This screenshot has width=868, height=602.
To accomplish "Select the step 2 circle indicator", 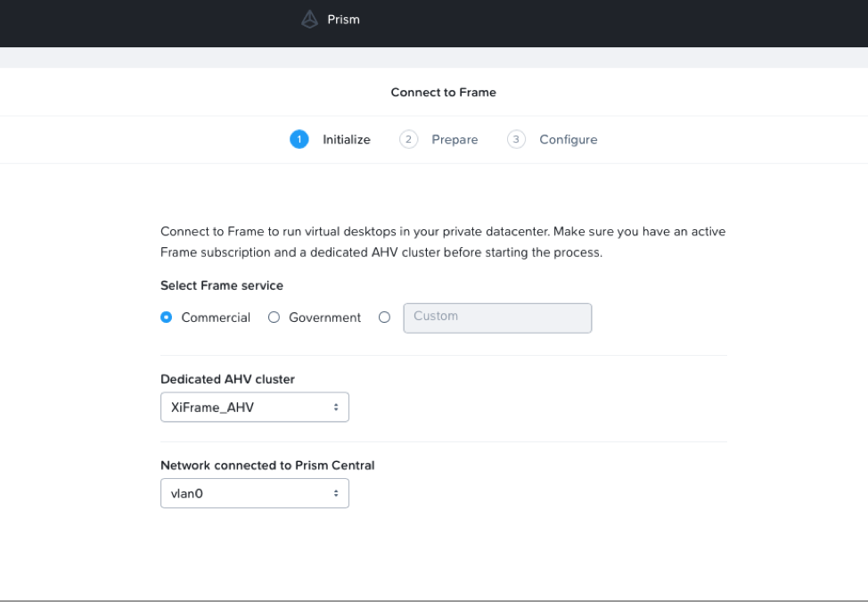I will (408, 139).
